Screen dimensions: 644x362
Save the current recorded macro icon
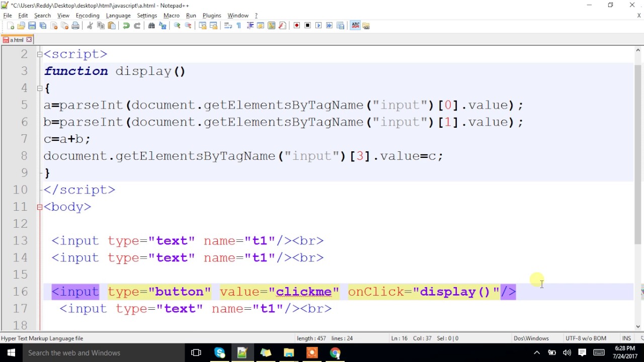(341, 26)
